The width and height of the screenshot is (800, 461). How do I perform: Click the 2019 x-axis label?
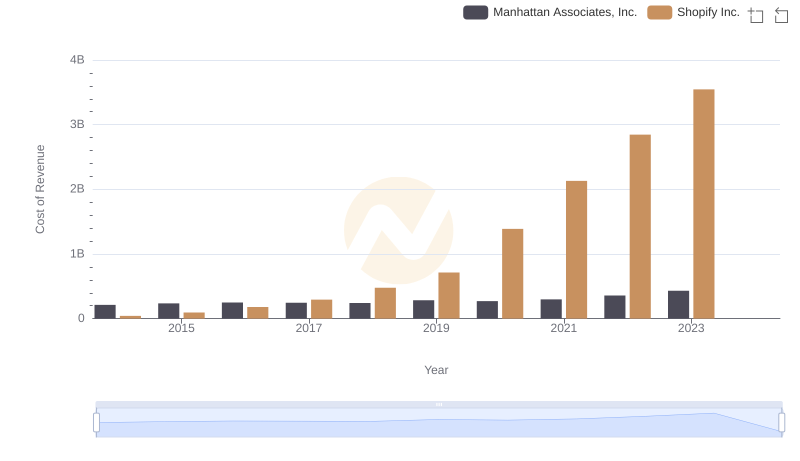436,328
